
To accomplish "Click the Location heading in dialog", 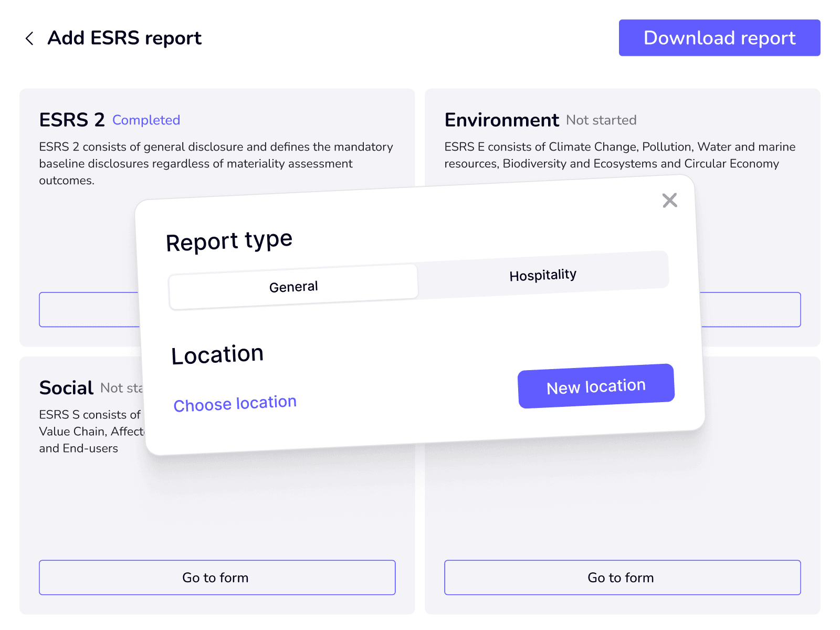I will click(217, 354).
